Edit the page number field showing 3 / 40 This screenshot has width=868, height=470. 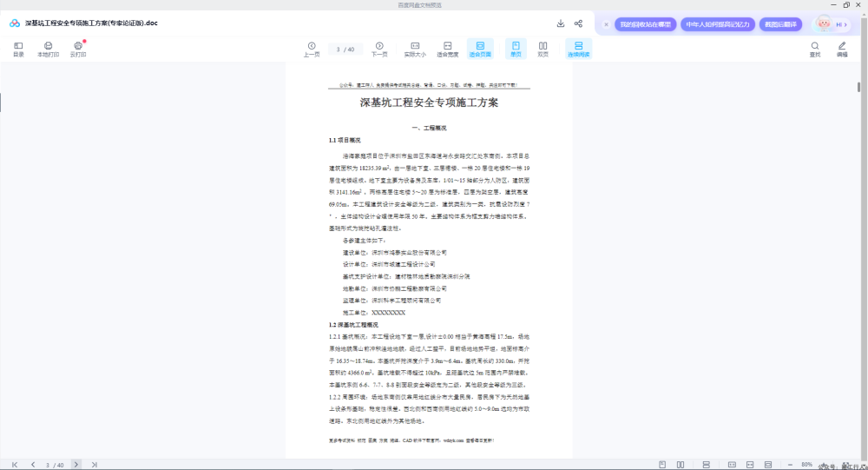coord(345,50)
